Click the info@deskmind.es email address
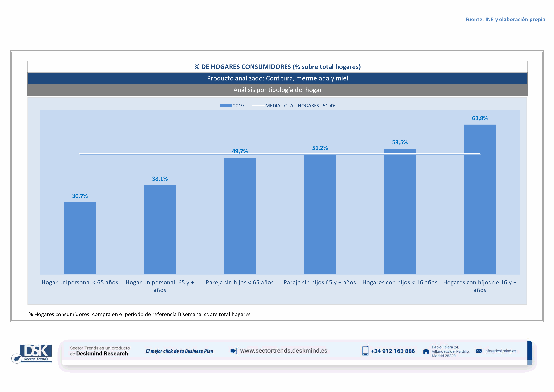 500,351
